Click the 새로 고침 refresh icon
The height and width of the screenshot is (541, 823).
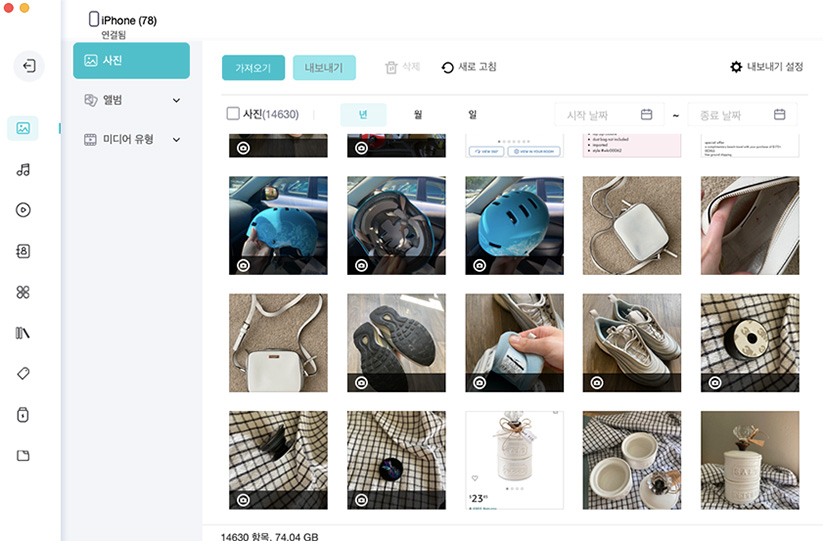pos(447,67)
